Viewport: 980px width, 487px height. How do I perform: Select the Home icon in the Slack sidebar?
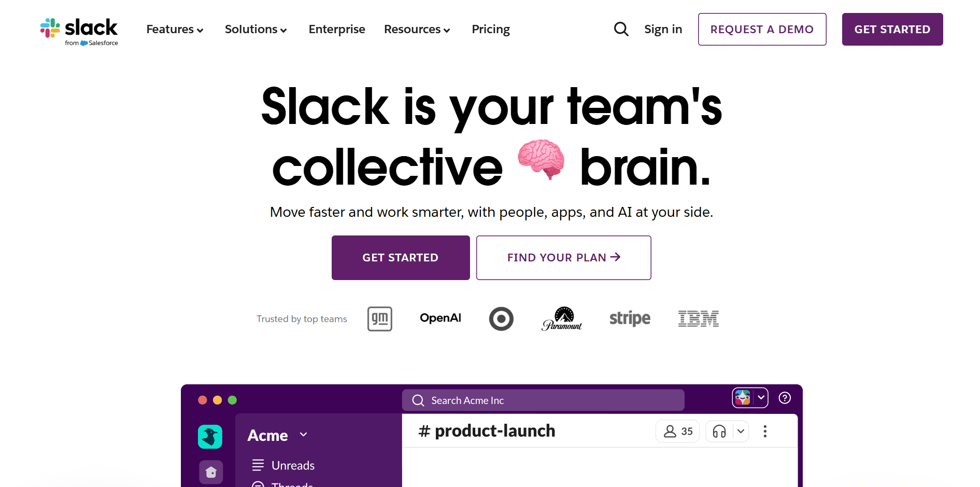(x=210, y=472)
